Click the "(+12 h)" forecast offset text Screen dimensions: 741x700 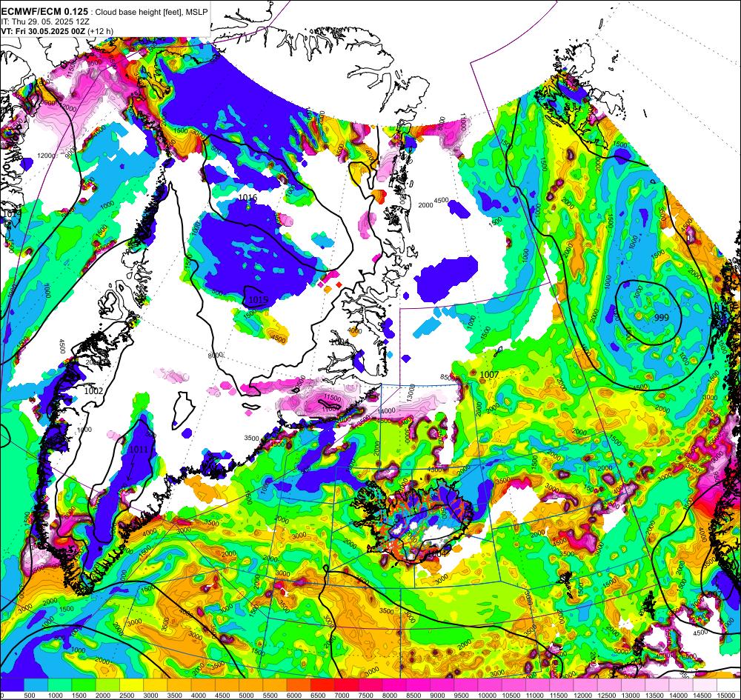(x=100, y=31)
